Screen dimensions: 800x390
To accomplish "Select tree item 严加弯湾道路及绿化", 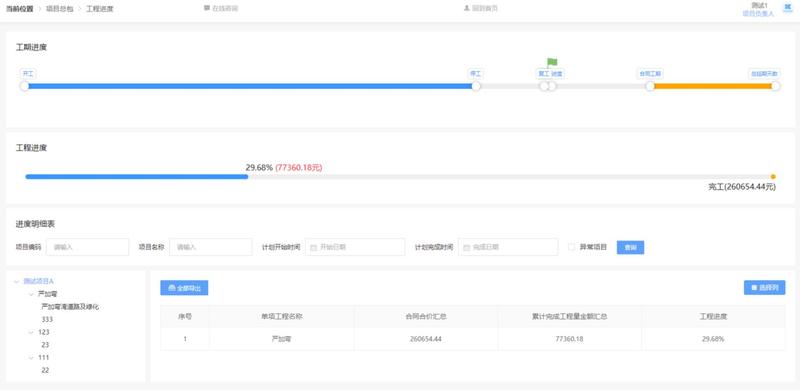I will pos(70,307).
